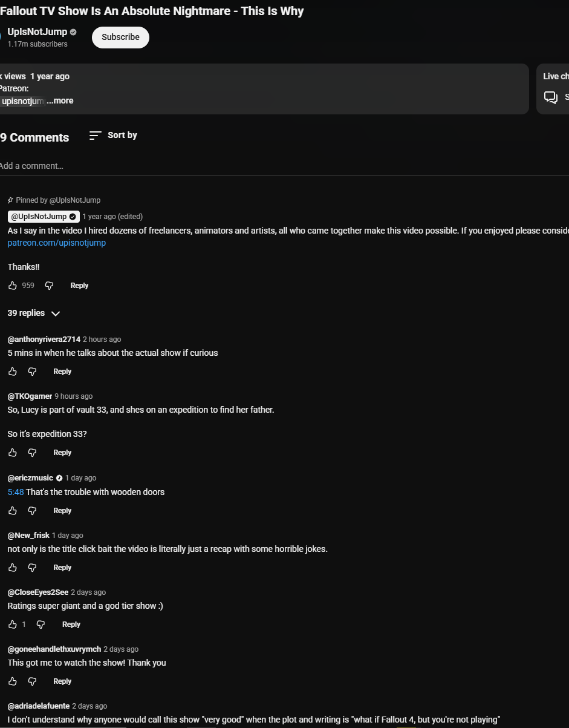Viewport: 569px width, 728px height.
Task: Like the pinned UpIsNotJump comment
Action: [13, 286]
